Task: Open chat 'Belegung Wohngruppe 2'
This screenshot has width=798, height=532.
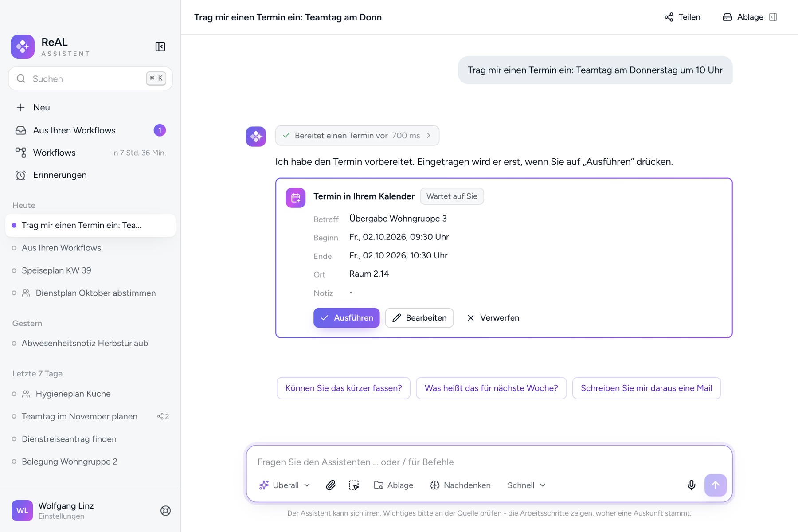Action: pyautogui.click(x=90, y=462)
